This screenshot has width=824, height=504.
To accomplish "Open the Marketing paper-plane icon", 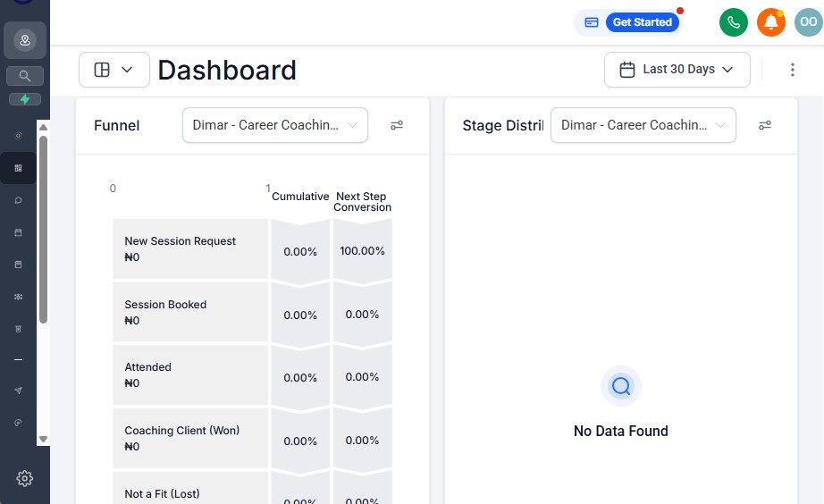I will 19,391.
